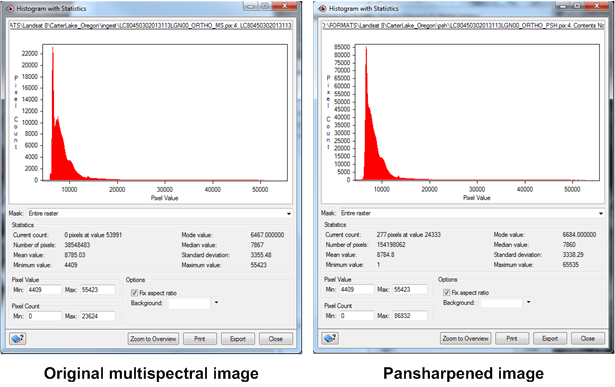Export the pansharpened histogram

click(550, 338)
